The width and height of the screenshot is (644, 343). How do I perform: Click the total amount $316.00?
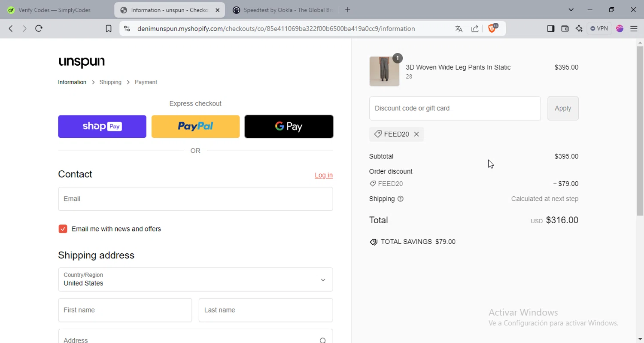pyautogui.click(x=562, y=220)
